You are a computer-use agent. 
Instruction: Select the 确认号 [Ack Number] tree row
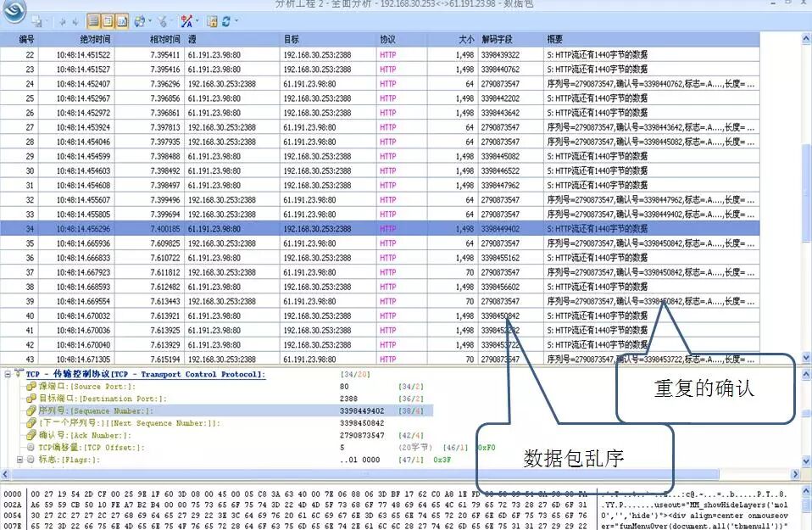[85, 435]
